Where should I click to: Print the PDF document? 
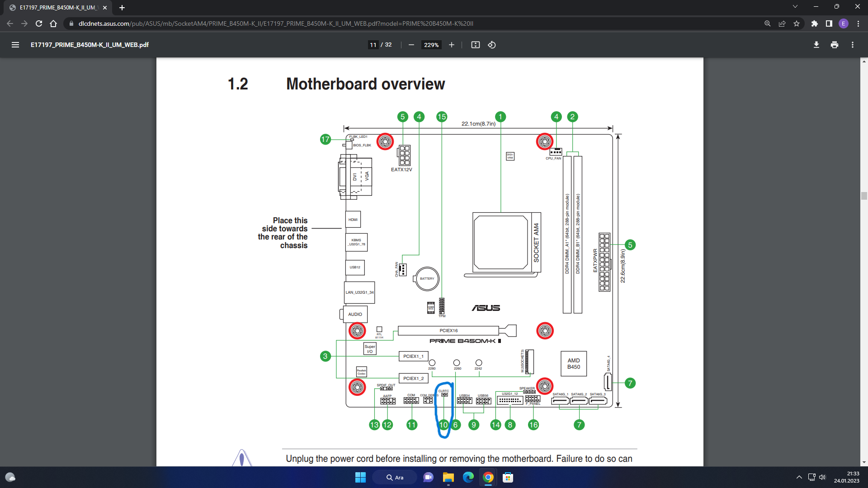tap(835, 45)
